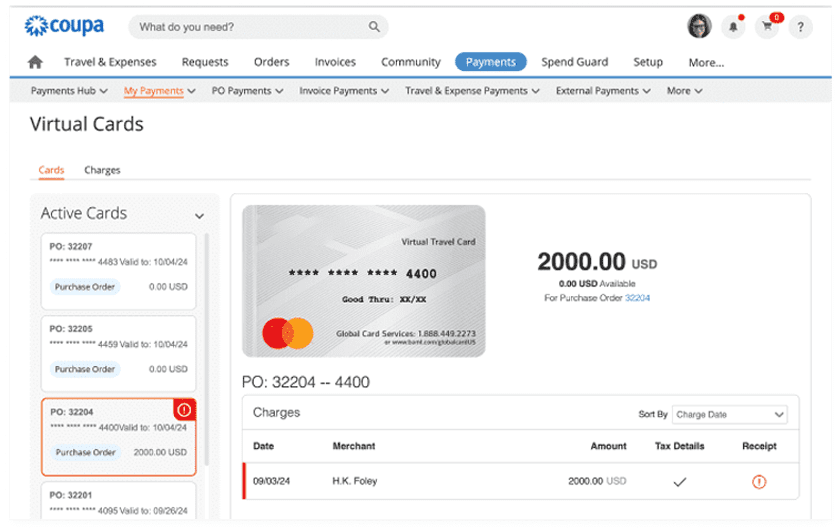Viewport: 838px width, 531px height.
Task: Select the PO: 32204 card
Action: tap(119, 437)
